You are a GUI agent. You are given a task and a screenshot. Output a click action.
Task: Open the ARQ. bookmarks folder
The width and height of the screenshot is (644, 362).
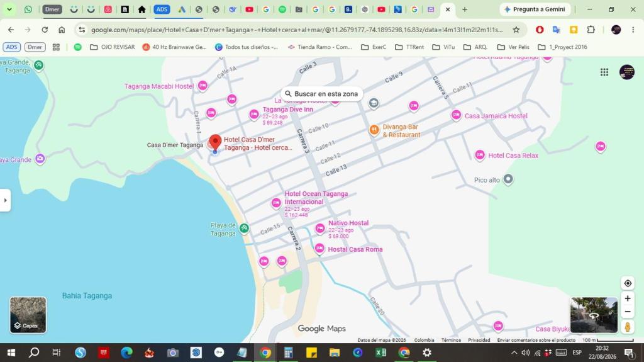tap(475, 47)
